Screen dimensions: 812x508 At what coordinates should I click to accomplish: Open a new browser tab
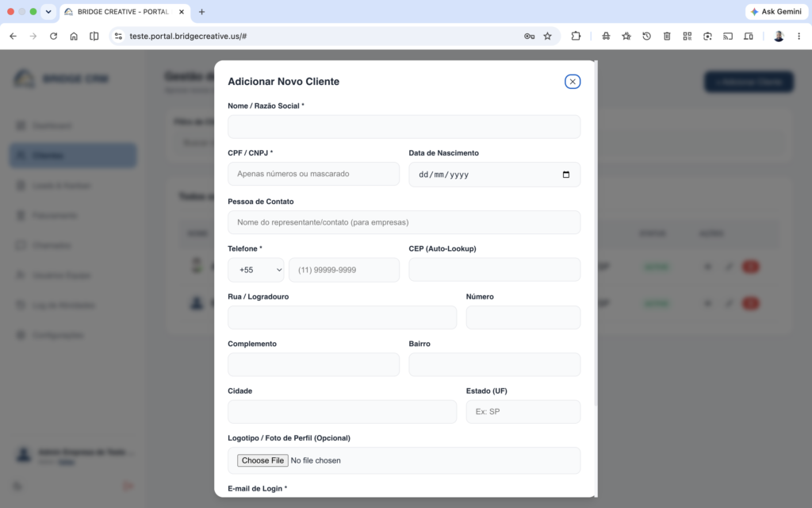[x=202, y=11]
